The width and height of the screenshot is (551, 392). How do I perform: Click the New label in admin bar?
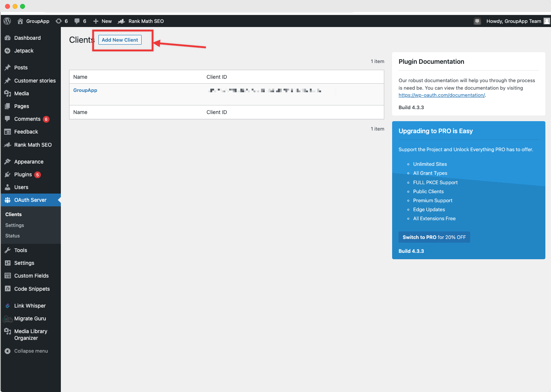(x=107, y=21)
